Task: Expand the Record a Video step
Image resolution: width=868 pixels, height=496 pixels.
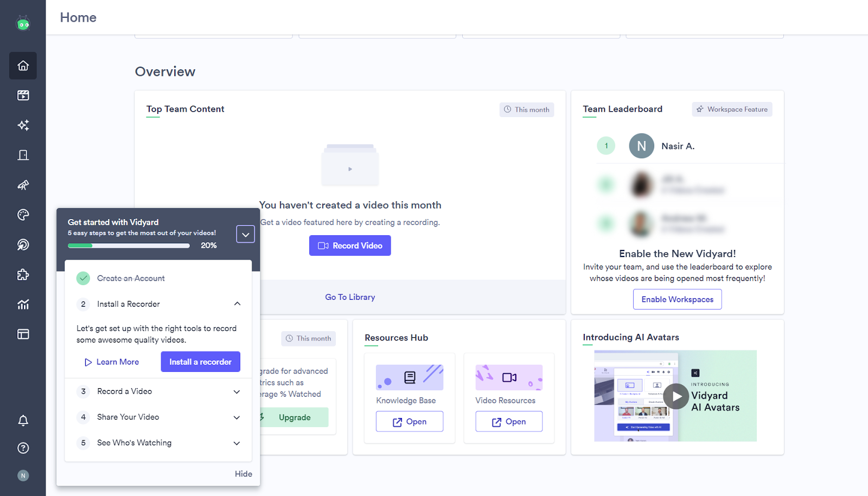Action: [237, 391]
